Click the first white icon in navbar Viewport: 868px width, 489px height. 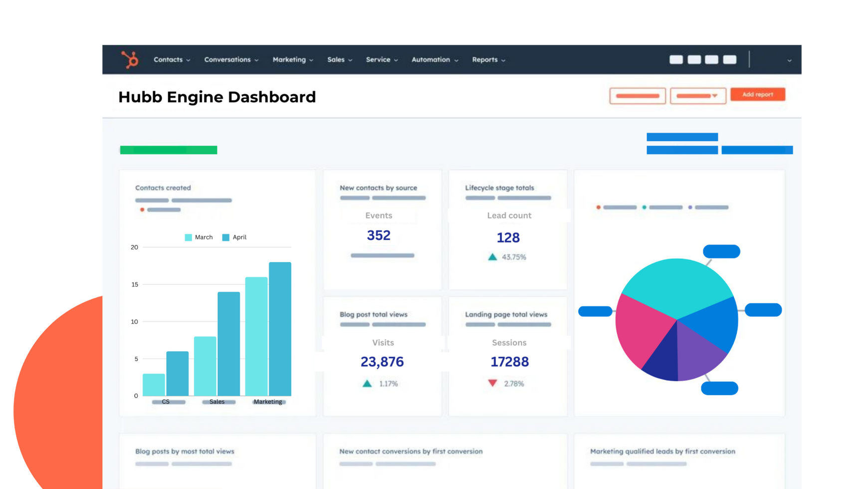tap(676, 60)
